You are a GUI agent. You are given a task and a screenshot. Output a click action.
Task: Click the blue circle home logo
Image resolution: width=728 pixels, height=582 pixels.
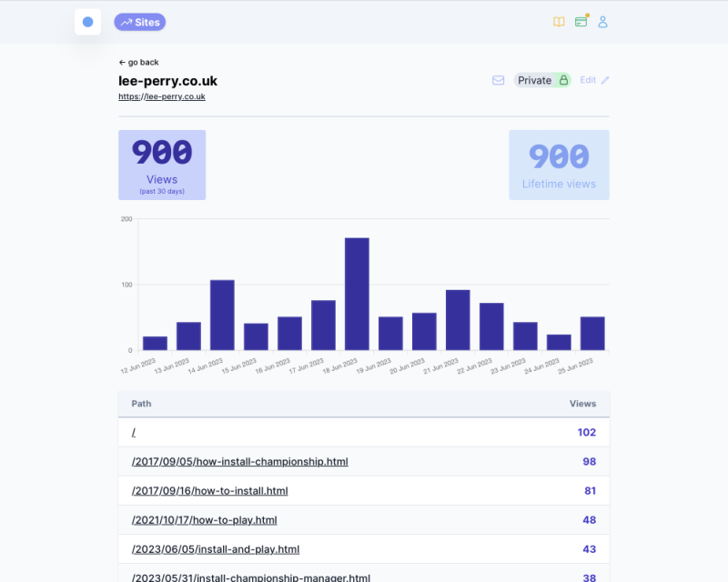(x=87, y=22)
